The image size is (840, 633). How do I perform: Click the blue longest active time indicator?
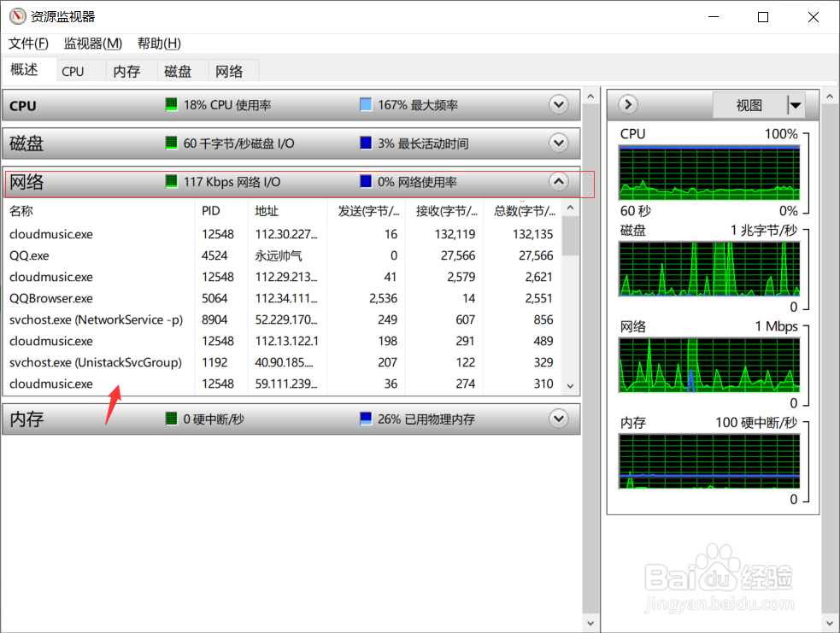point(366,143)
